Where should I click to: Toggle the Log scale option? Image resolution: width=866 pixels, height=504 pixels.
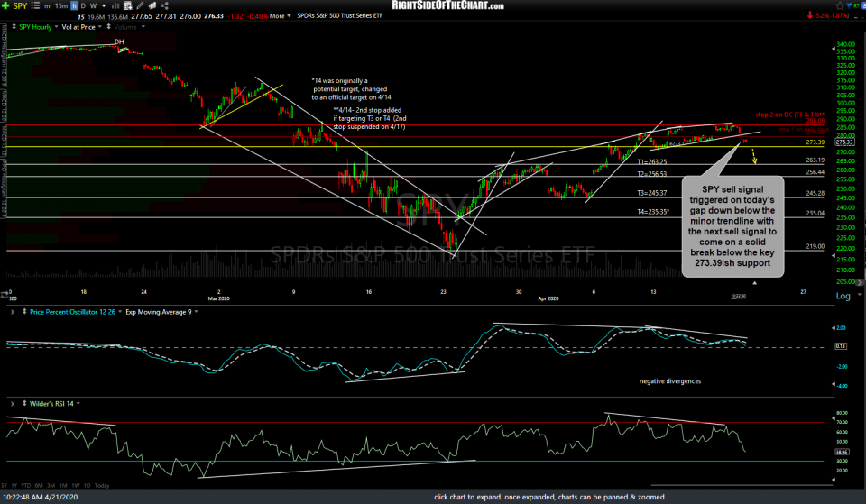(x=843, y=296)
